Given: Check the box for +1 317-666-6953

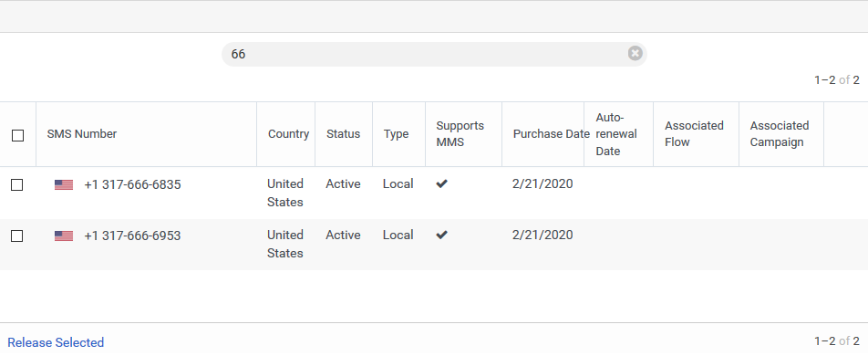Looking at the screenshot, I should click(x=17, y=236).
